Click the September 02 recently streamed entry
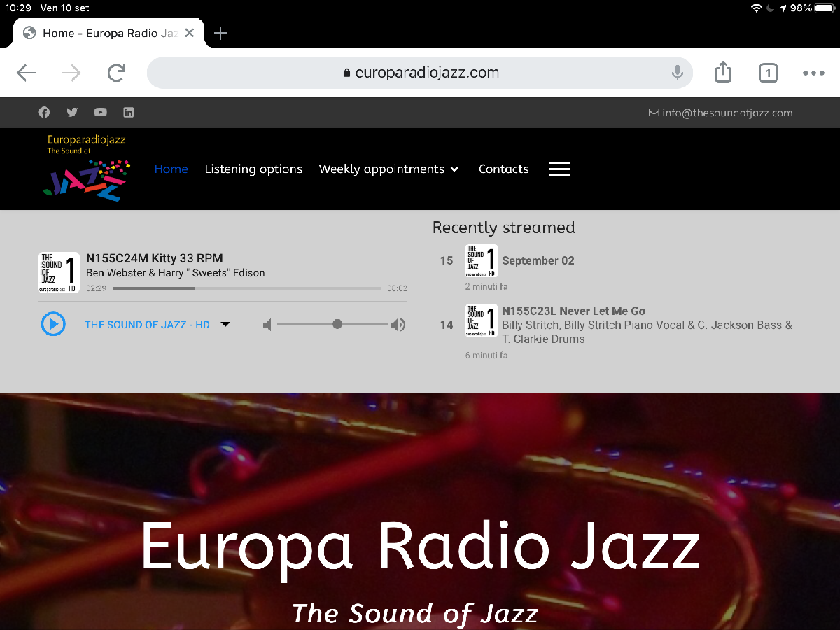Screen dimensions: 840x630 [x=538, y=260]
